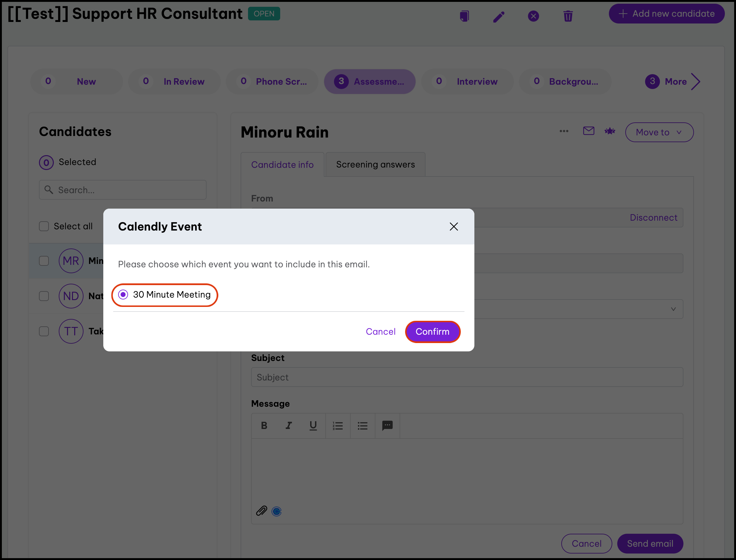The image size is (736, 560).
Task: Switch to the Screening answers tab
Action: tap(375, 165)
